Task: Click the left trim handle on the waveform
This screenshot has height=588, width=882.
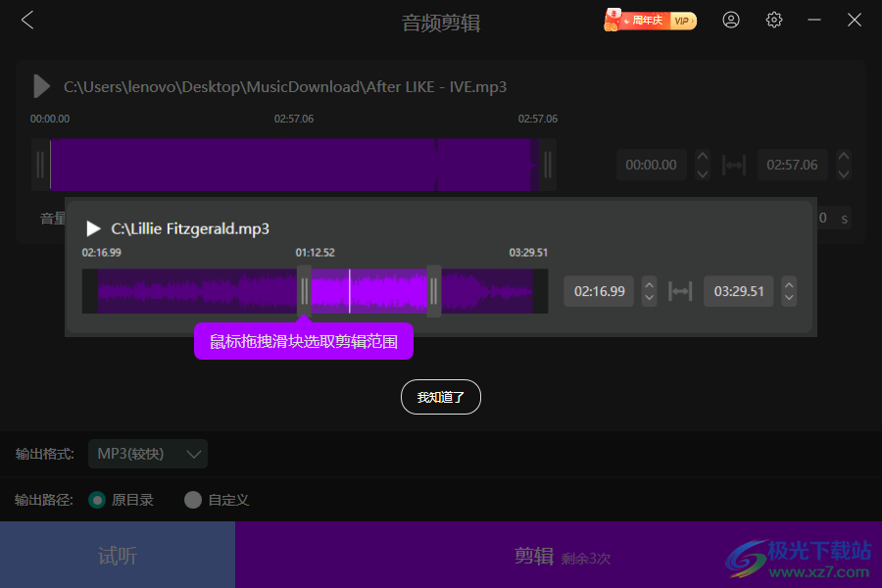Action: 305,291
